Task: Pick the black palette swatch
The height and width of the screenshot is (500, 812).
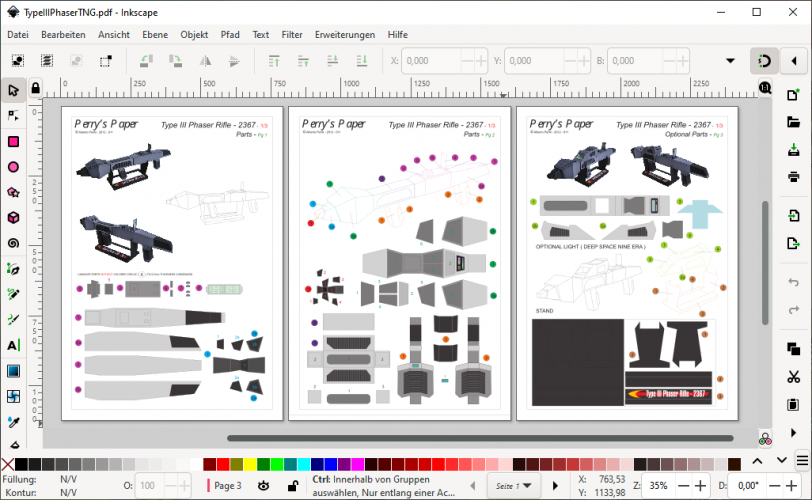Action: (21, 464)
